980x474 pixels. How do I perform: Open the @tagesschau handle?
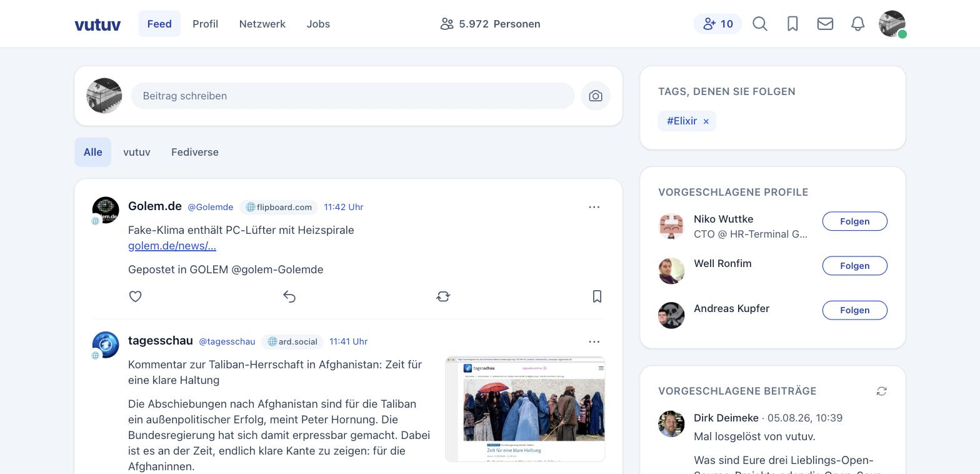point(227,341)
